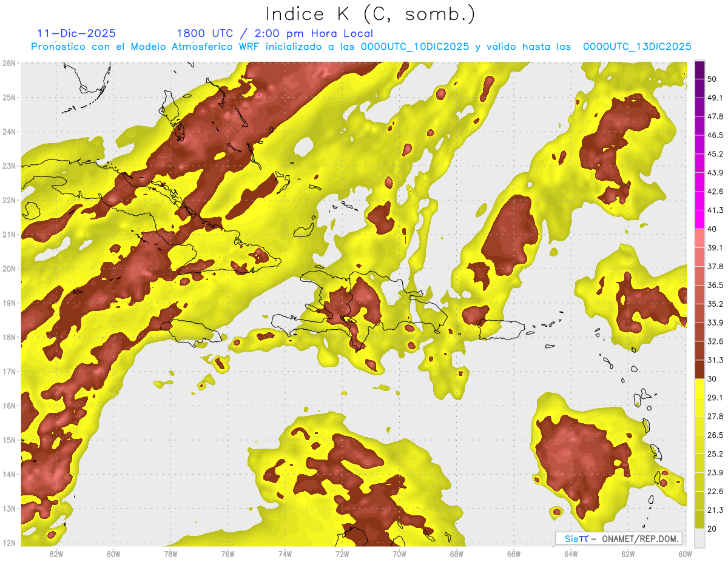Click the dark brown legend swatch between 30 and 31.3
728x562 pixels.
point(699,369)
